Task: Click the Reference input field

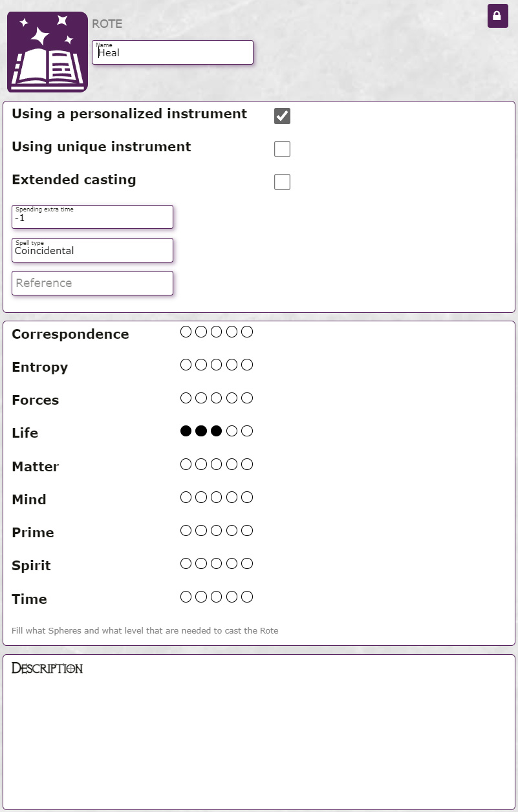Action: tap(92, 283)
